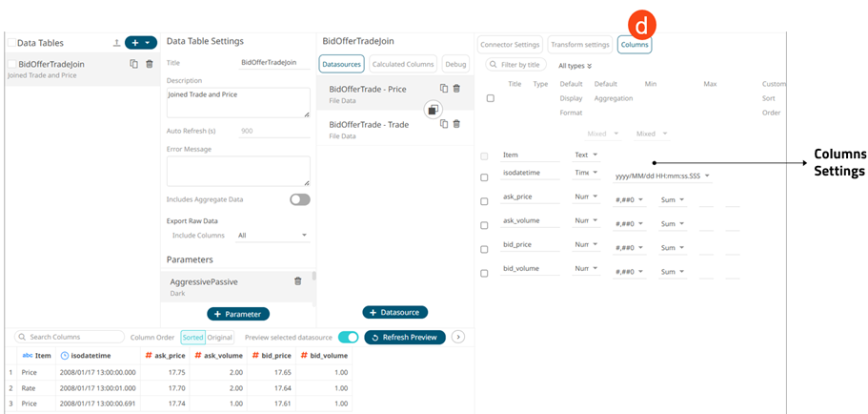Click the Error Message text area

238,171
